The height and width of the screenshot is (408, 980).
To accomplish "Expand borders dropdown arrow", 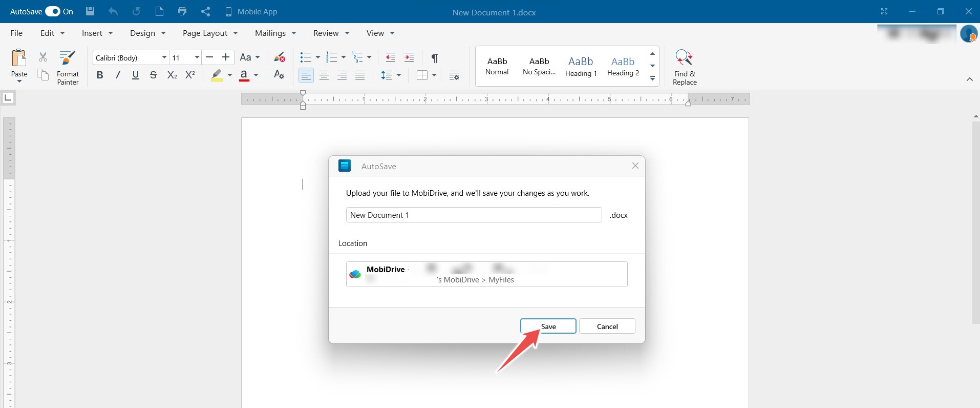I will [434, 75].
